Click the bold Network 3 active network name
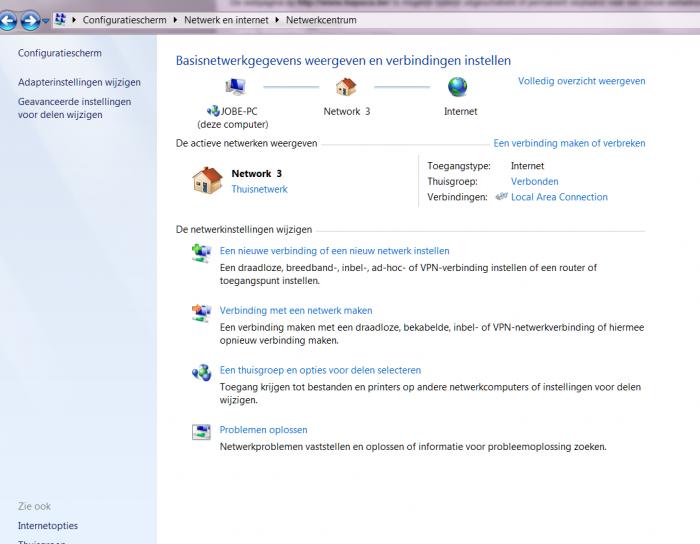The height and width of the screenshot is (544, 700). (x=257, y=174)
